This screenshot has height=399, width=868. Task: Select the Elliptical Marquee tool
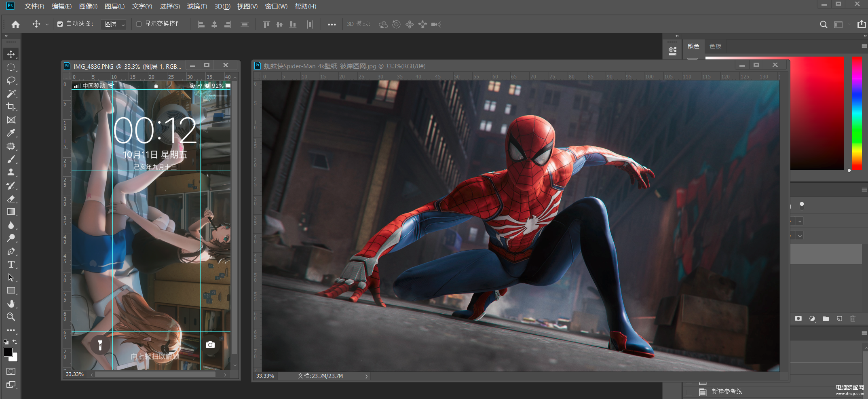(x=11, y=68)
